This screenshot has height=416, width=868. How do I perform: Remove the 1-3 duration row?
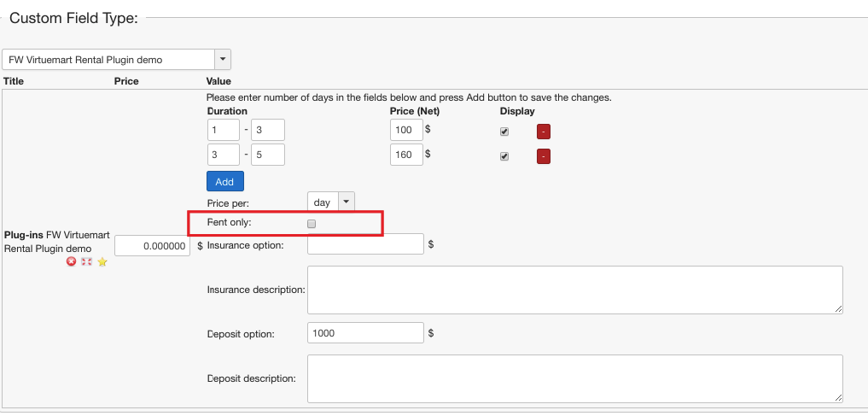pos(544,132)
